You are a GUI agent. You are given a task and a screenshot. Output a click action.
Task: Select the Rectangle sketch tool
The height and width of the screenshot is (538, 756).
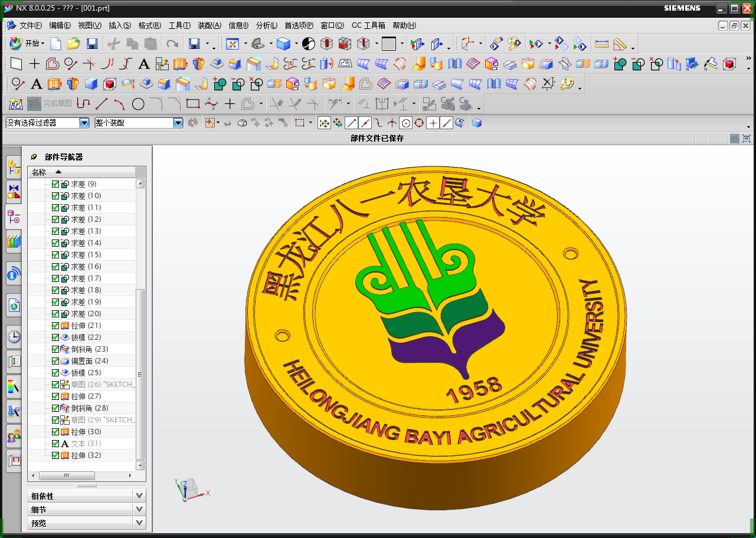click(x=192, y=104)
